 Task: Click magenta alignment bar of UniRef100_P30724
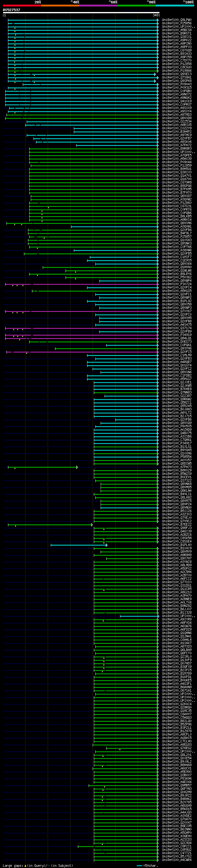[82, 284]
